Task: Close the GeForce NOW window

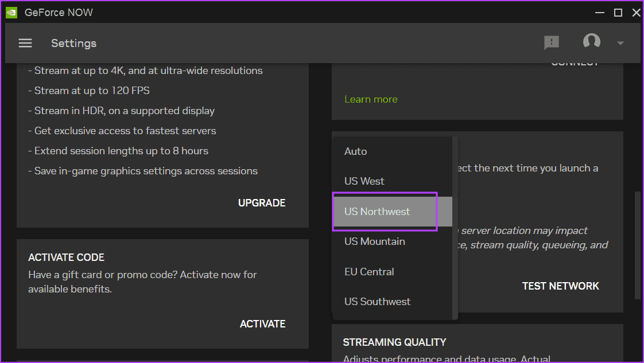Action: click(636, 13)
